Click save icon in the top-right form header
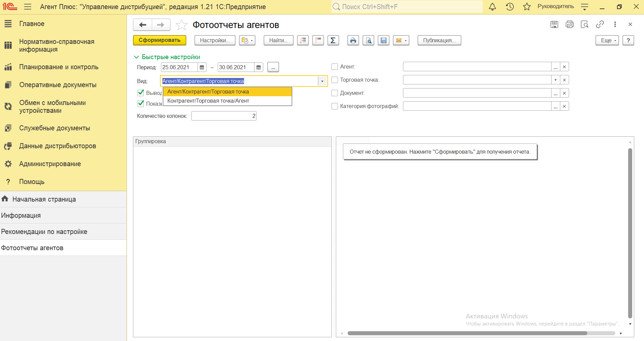This screenshot has height=341, width=644. click(x=554, y=24)
